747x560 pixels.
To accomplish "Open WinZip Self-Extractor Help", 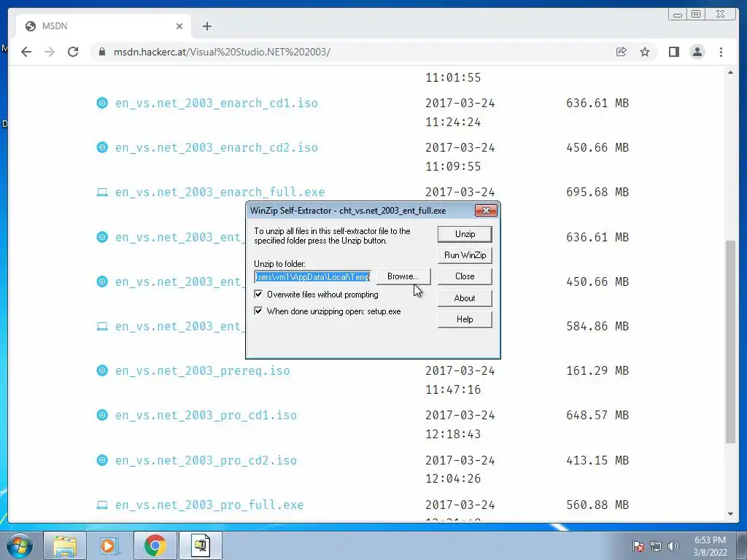I will pyautogui.click(x=465, y=319).
